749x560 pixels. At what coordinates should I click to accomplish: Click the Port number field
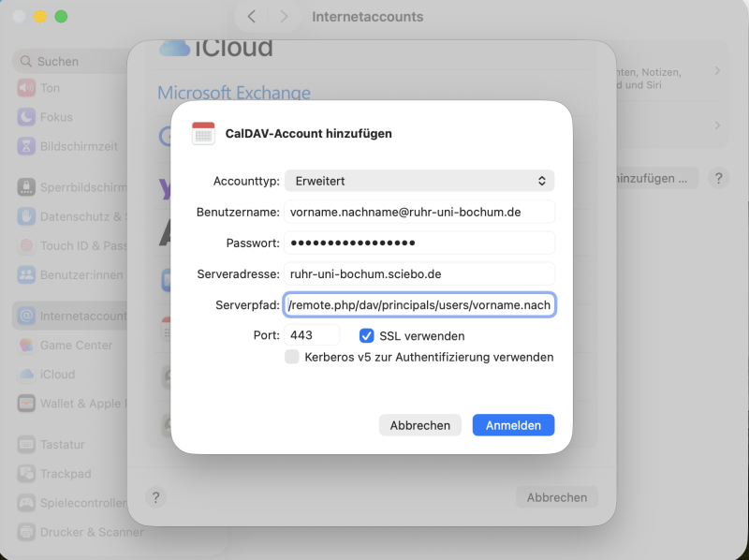pyautogui.click(x=312, y=335)
